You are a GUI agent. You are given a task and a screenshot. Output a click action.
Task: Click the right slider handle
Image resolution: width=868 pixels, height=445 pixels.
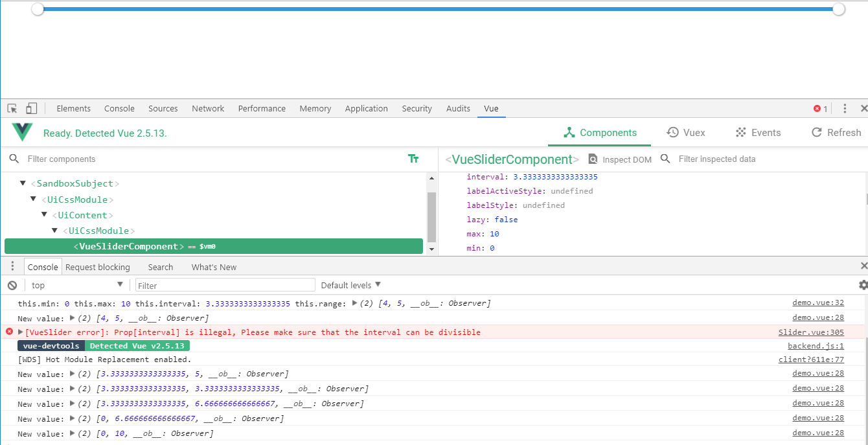click(839, 9)
